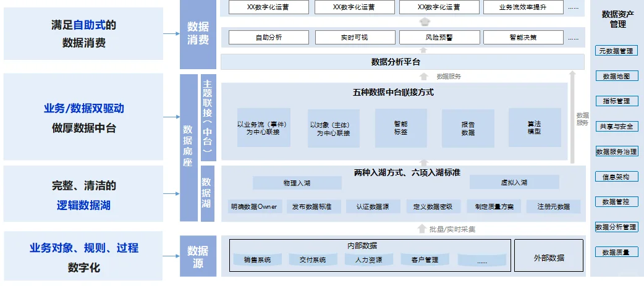Click the 定义数据密级 box
Image resolution: width=644 pixels, height=286 pixels.
pyautogui.click(x=434, y=206)
